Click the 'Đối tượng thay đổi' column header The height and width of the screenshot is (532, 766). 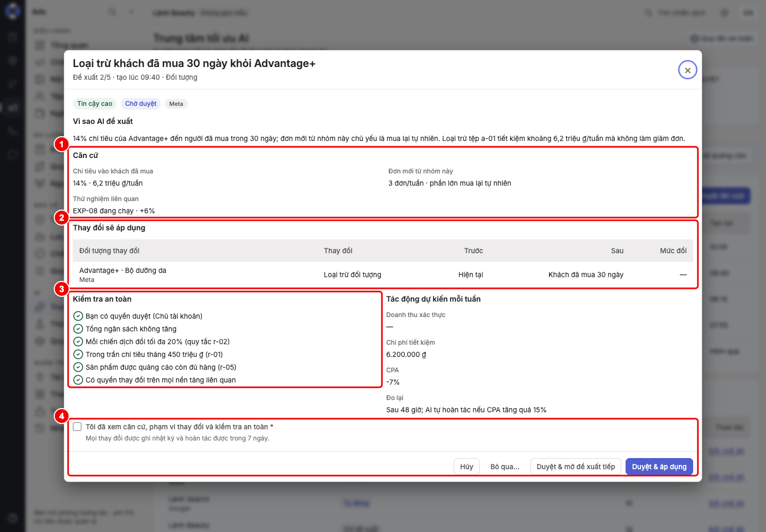click(x=109, y=251)
